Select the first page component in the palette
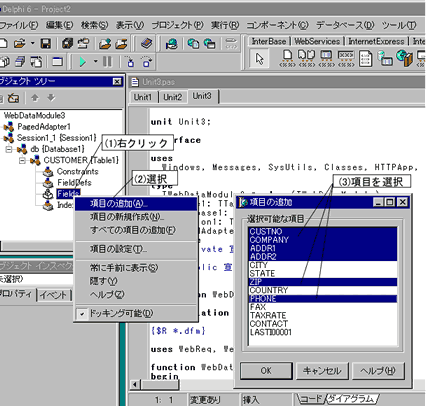 287,59
